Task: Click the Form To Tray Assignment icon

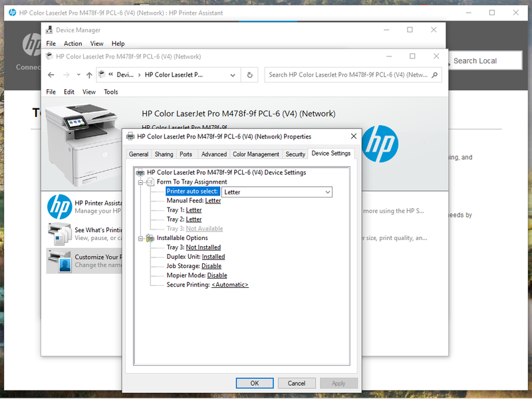Action: point(150,182)
